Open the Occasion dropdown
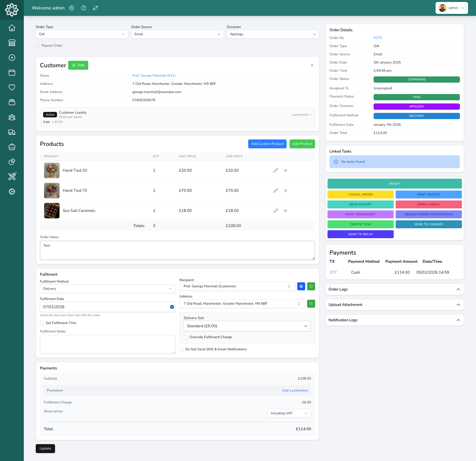476x461 pixels. (x=273, y=34)
